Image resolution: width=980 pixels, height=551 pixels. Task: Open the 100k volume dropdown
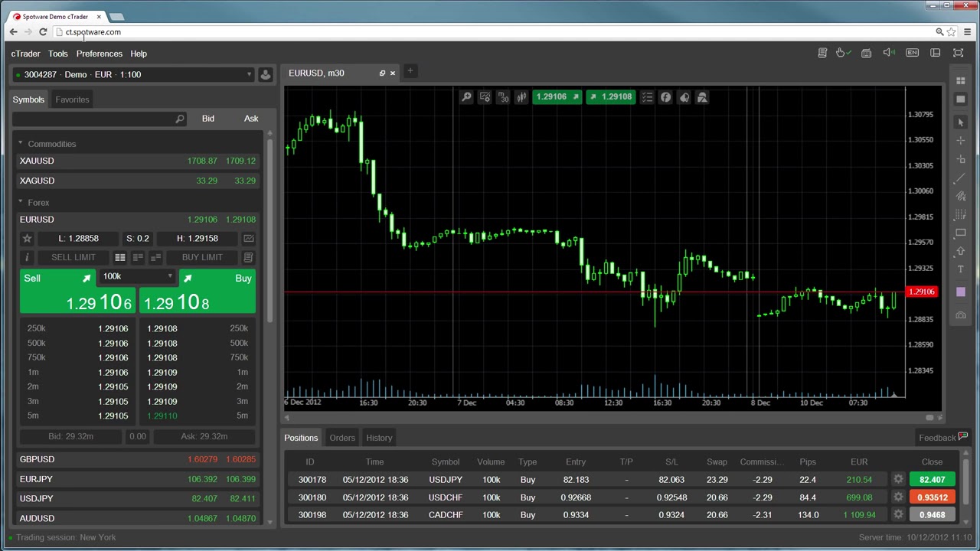137,276
